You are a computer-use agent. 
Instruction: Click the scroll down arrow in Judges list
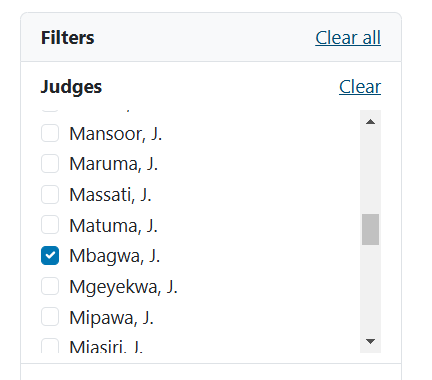tap(370, 341)
